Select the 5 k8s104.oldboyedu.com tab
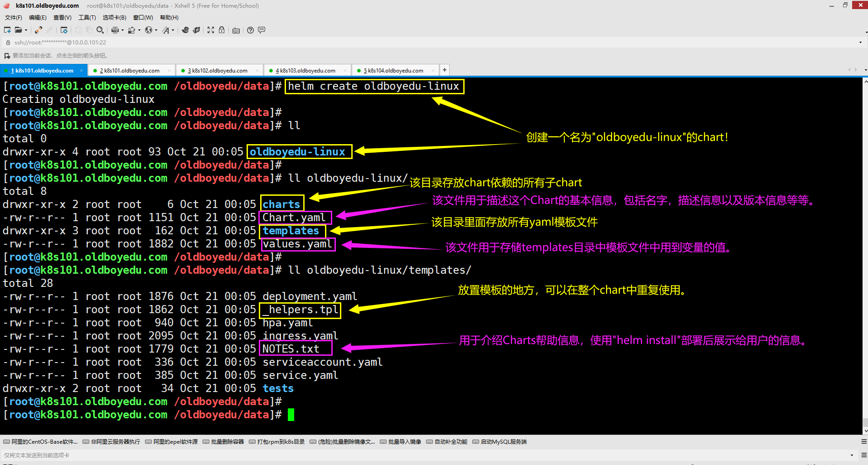The image size is (868, 465). 395,70
